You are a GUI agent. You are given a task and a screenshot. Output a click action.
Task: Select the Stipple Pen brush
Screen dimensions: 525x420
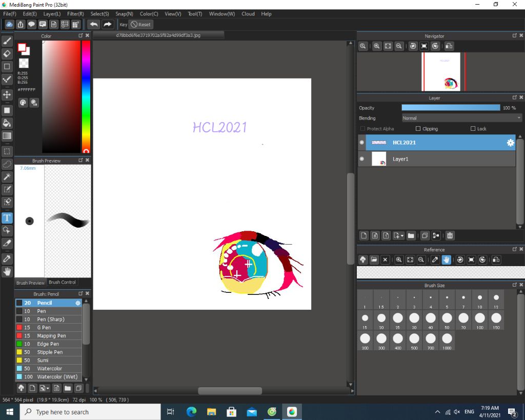coord(49,352)
